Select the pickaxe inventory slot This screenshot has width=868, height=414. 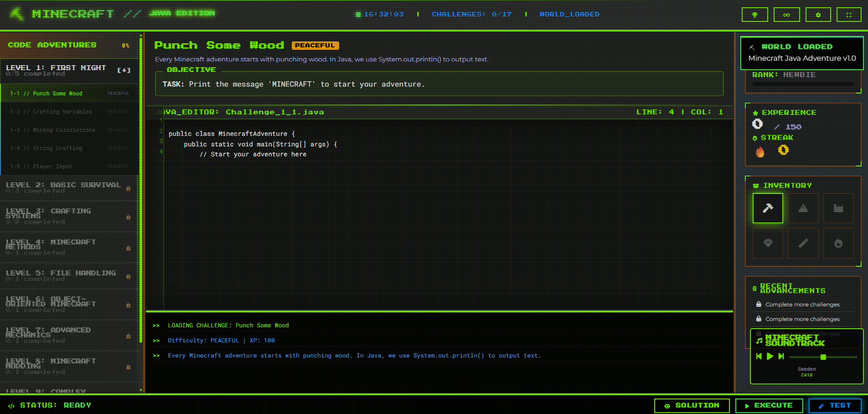[768, 208]
